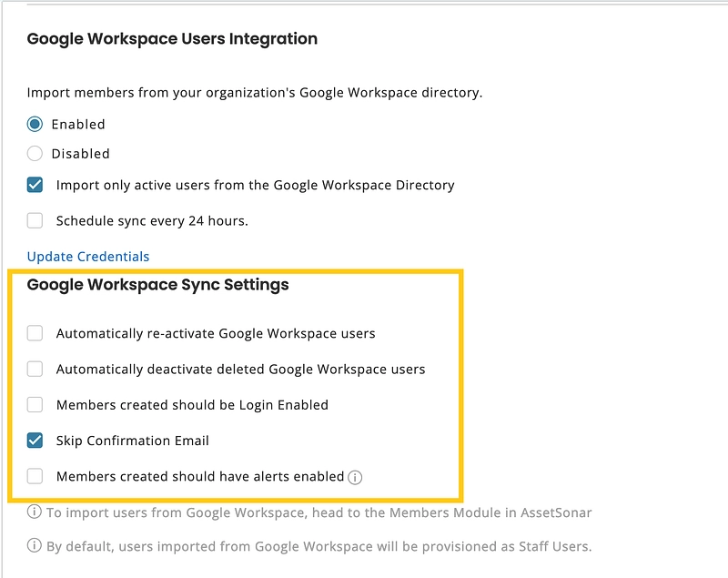This screenshot has height=578, width=728.
Task: Click the 'Members created should be Login Enabled' label
Action: (x=192, y=404)
